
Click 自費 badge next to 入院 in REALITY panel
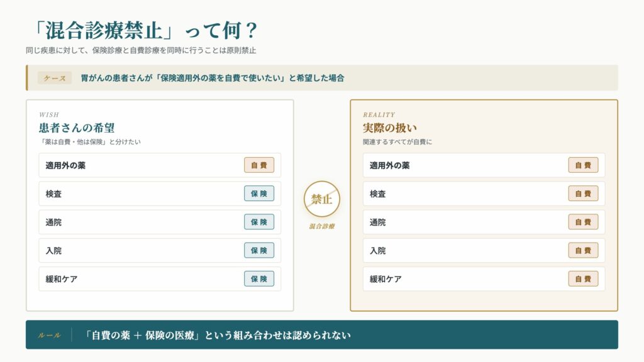pyautogui.click(x=583, y=250)
